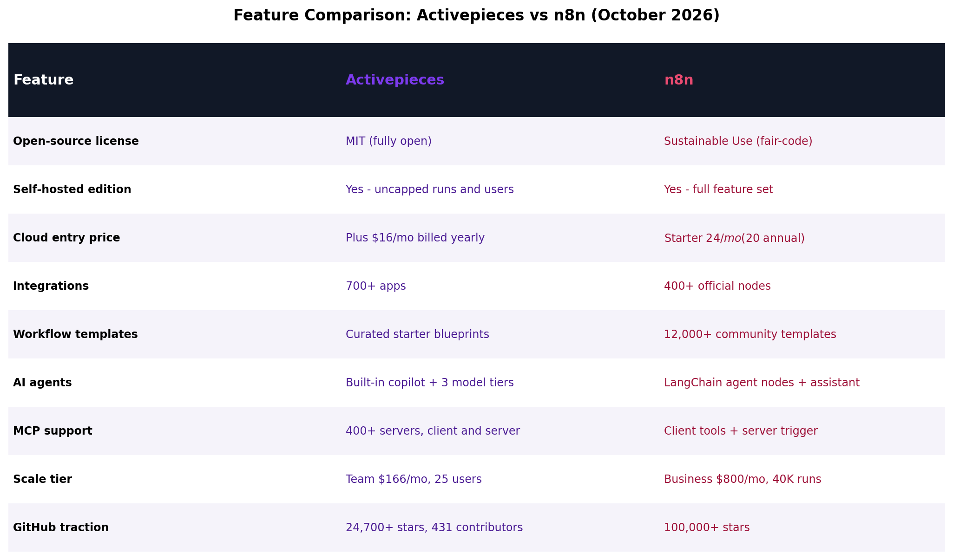This screenshot has width=953, height=560.
Task: Click the 'Cloud entry price' row label
Action: [x=66, y=238]
